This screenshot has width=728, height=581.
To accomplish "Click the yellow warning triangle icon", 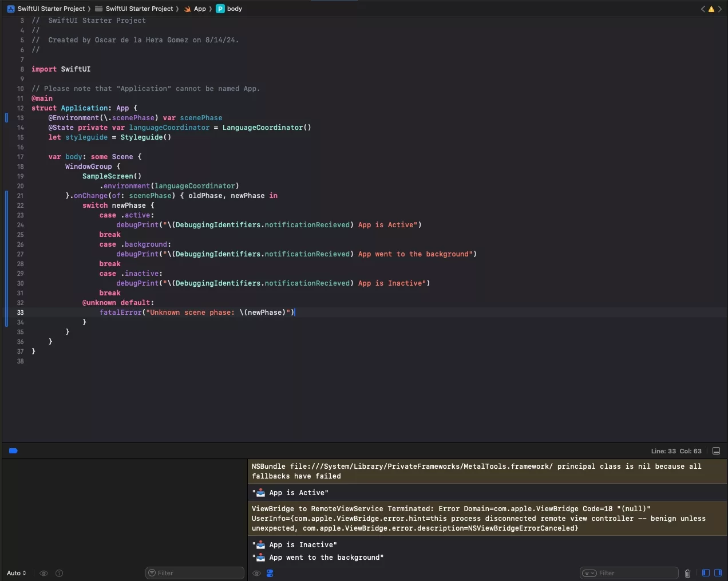I will 711,9.
